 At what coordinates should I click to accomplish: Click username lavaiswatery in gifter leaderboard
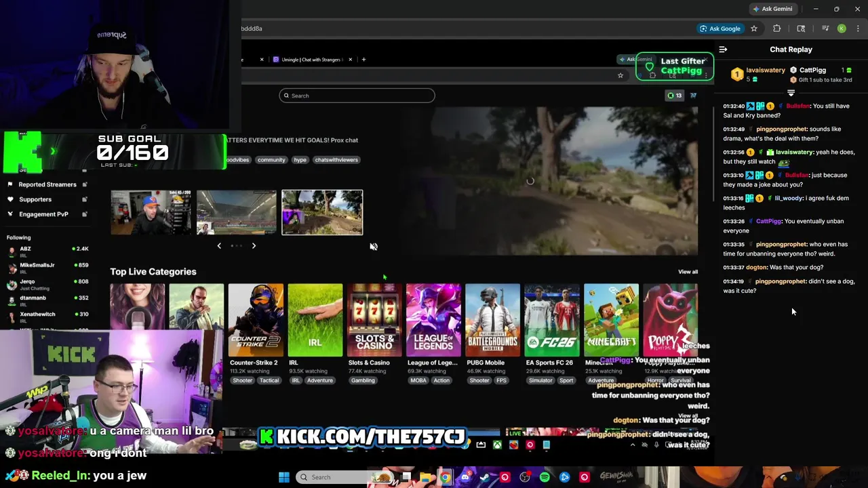[x=766, y=70]
